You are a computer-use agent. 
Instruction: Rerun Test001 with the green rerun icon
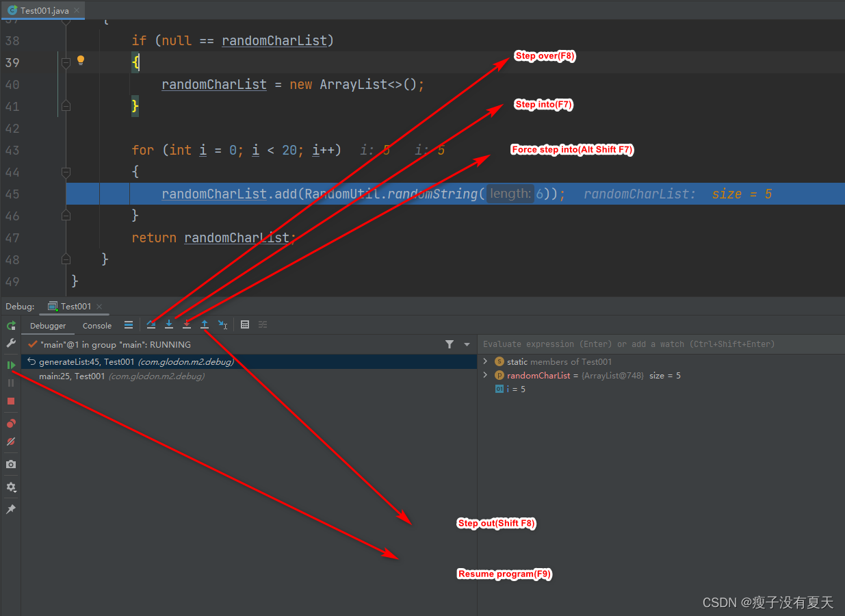tap(10, 325)
